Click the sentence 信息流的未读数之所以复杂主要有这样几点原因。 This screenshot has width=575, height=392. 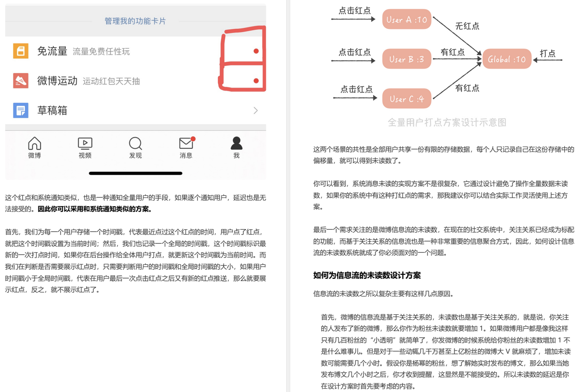point(383,294)
